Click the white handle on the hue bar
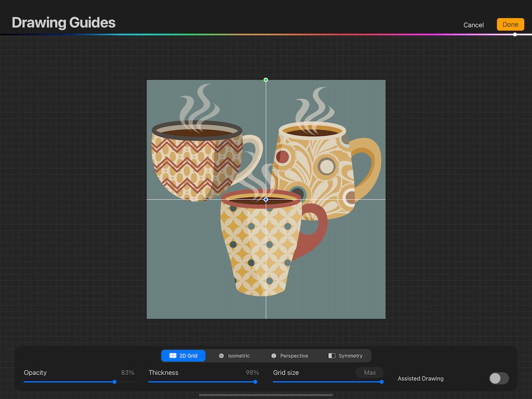 [515, 35]
